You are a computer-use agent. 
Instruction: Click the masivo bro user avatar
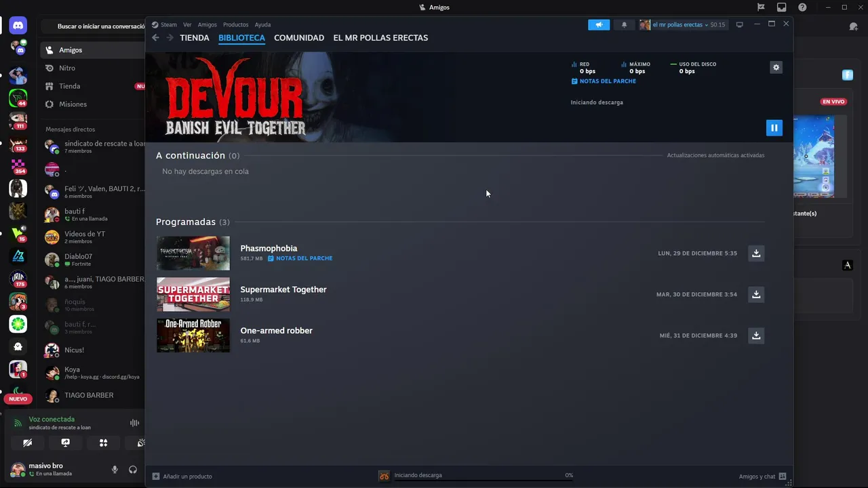pos(18,469)
